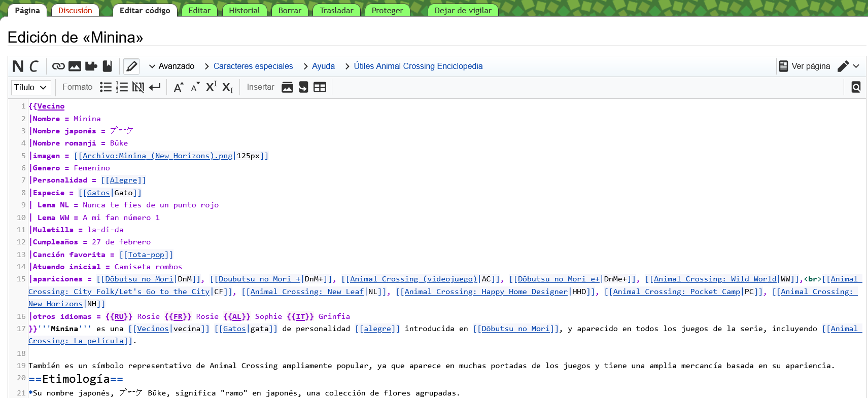868x398 pixels.
Task: Collapse the Avanzado toolbar section
Action: pos(171,66)
